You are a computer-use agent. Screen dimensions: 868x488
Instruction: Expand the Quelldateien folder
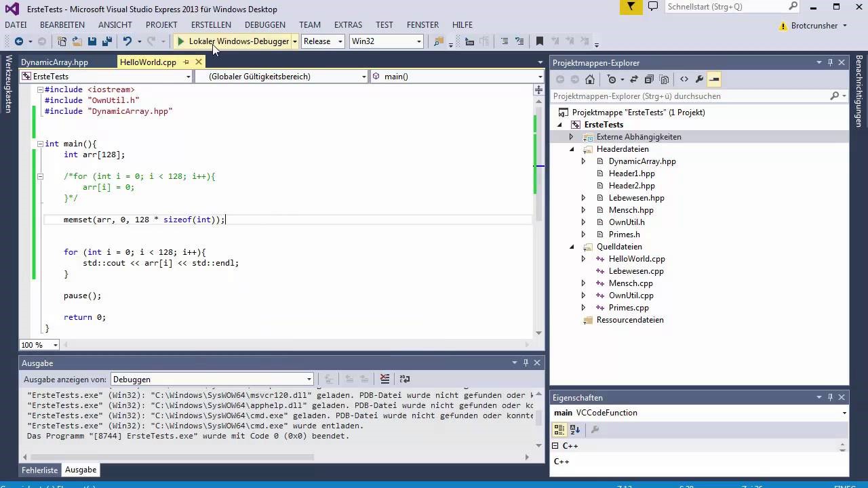(572, 247)
